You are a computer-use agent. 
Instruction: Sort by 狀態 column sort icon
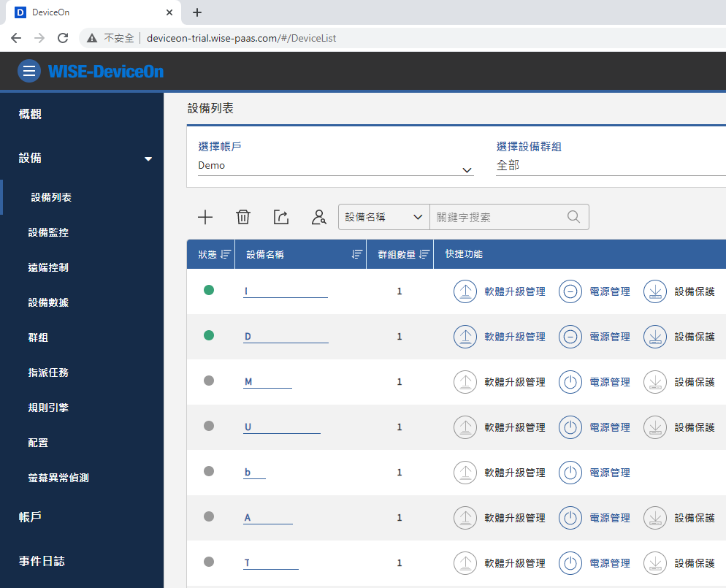pos(226,254)
